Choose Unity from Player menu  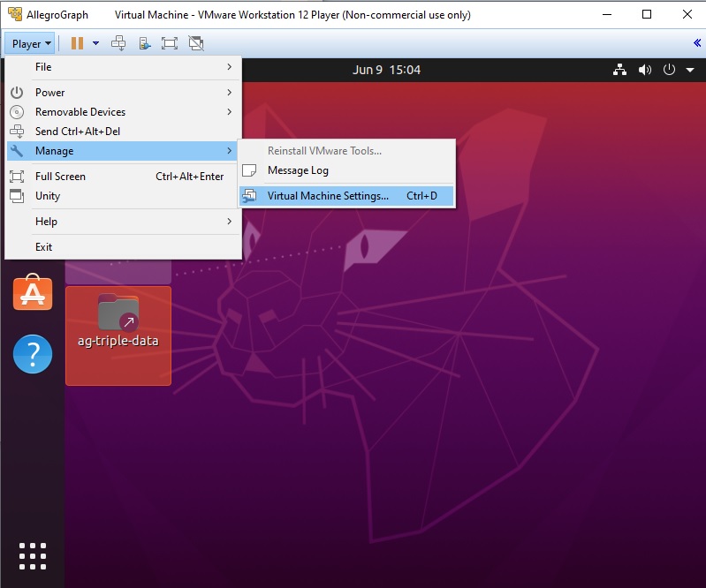tap(124, 196)
